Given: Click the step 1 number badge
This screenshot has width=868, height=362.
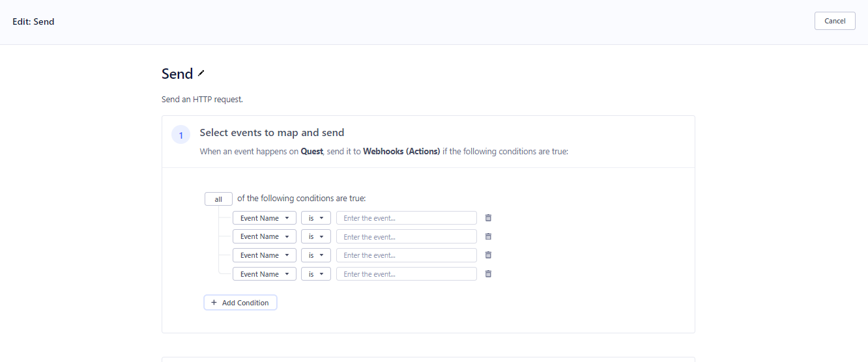Looking at the screenshot, I should tap(181, 135).
